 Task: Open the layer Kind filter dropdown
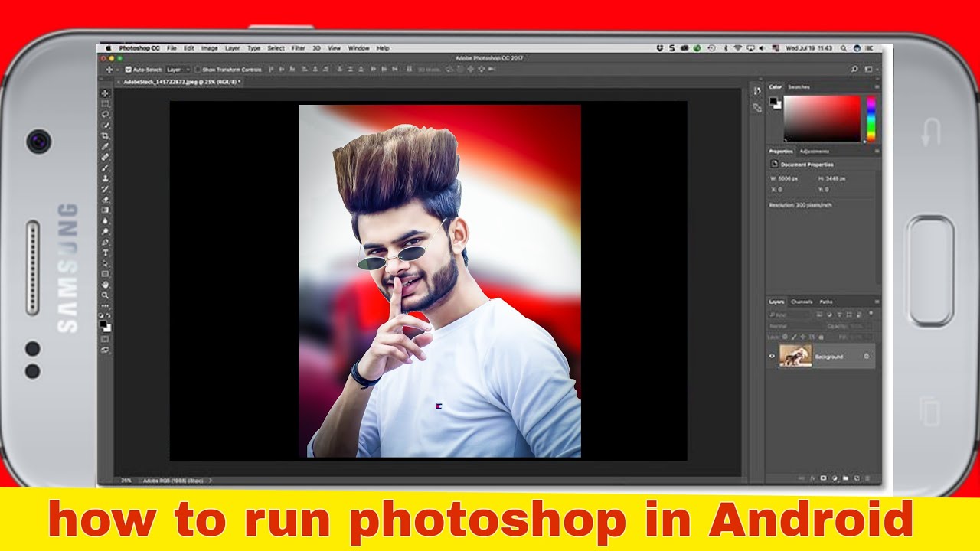[789, 315]
